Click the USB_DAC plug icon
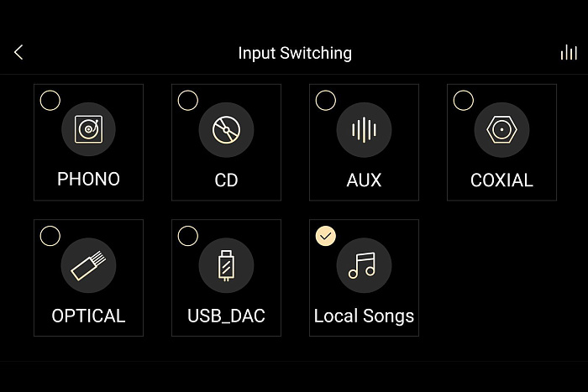Image resolution: width=588 pixels, height=392 pixels. pyautogui.click(x=226, y=265)
